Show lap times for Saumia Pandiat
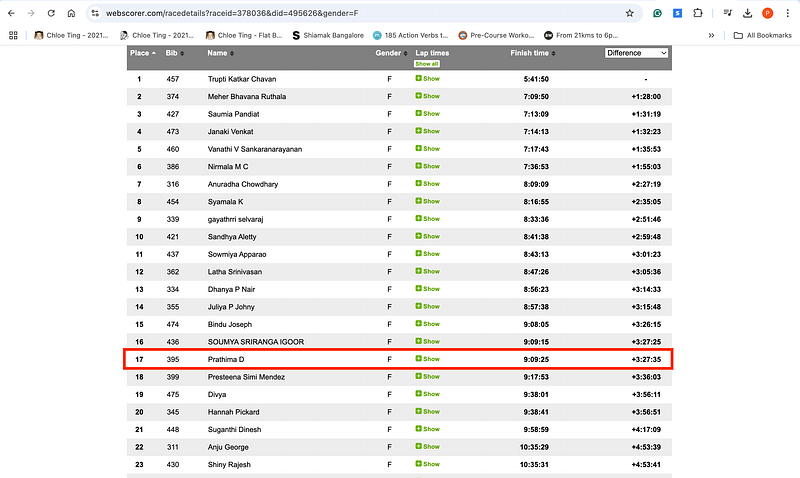The width and height of the screenshot is (800, 478). pyautogui.click(x=428, y=114)
